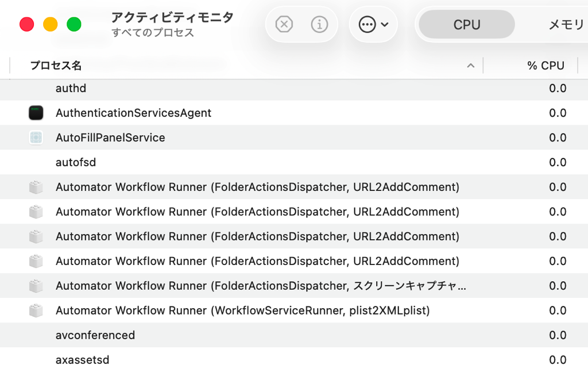Switch to the メモリ tab
The width and height of the screenshot is (588, 372).
(x=566, y=25)
